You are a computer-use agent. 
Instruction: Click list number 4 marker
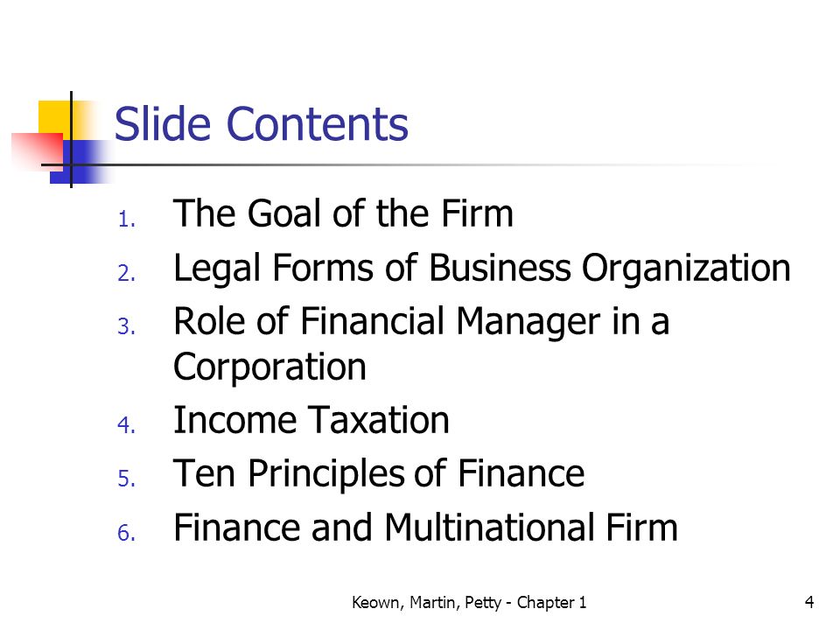pyautogui.click(x=127, y=425)
